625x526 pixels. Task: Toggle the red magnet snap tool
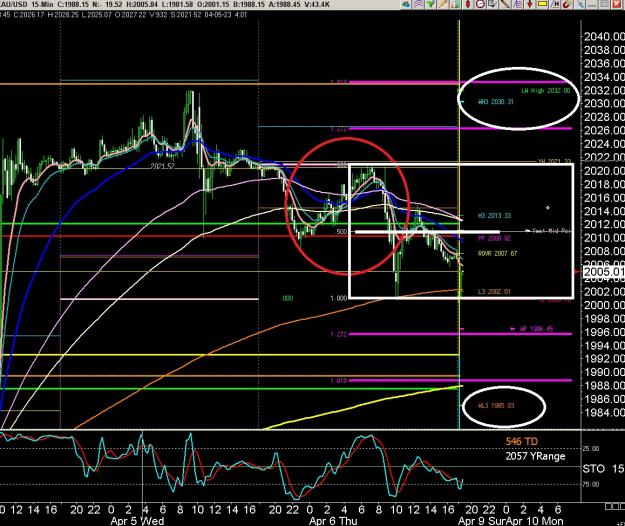pyautogui.click(x=567, y=4)
